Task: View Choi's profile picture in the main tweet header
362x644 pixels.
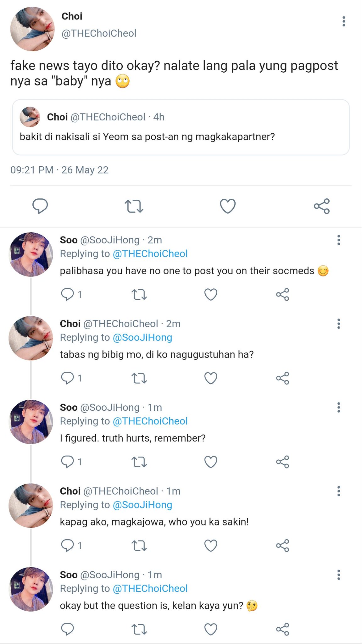Action: point(32,29)
